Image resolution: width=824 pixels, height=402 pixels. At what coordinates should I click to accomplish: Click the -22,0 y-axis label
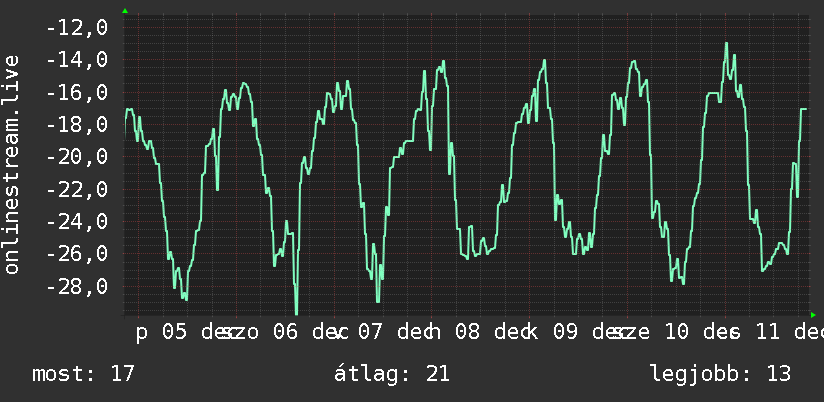click(x=77, y=189)
